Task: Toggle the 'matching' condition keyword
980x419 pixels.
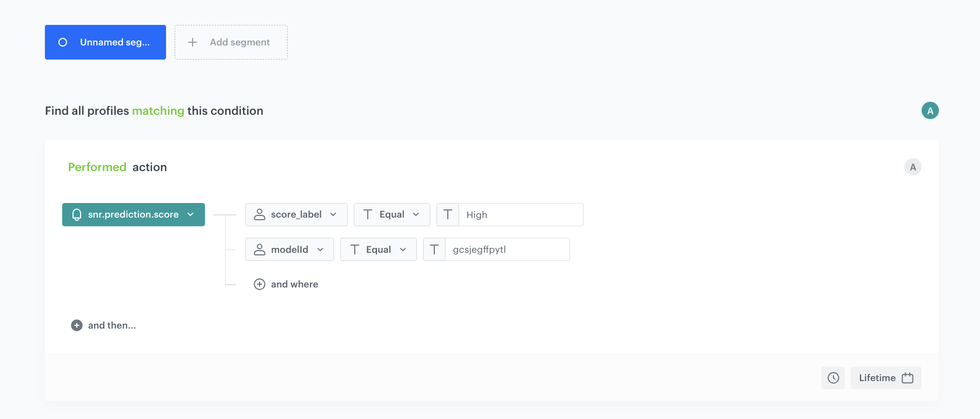Action: (158, 111)
